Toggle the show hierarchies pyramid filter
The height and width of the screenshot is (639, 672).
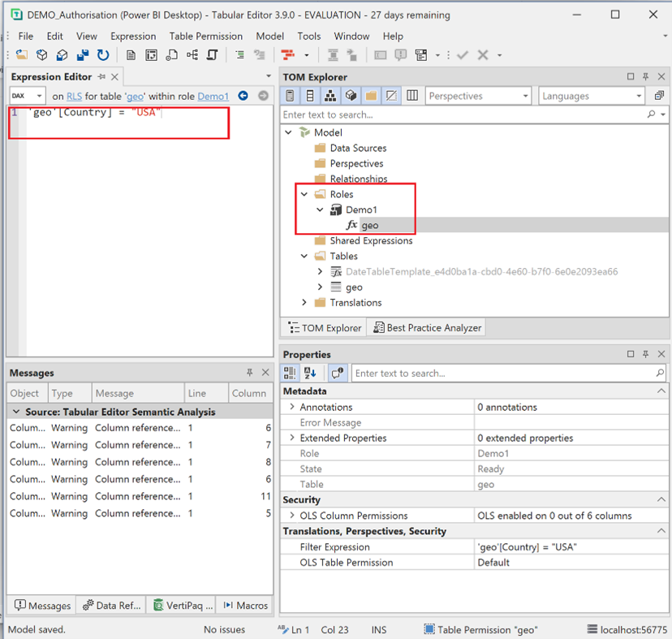[x=330, y=96]
